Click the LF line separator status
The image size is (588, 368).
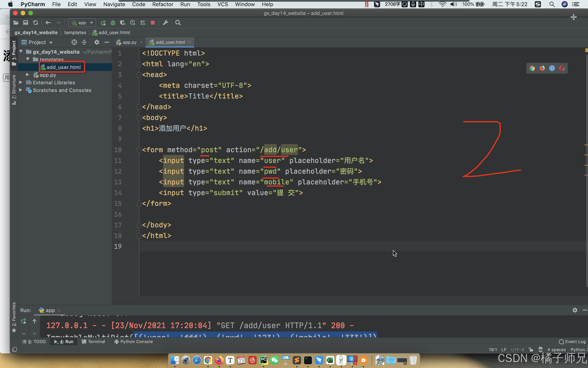pyautogui.click(x=504, y=350)
